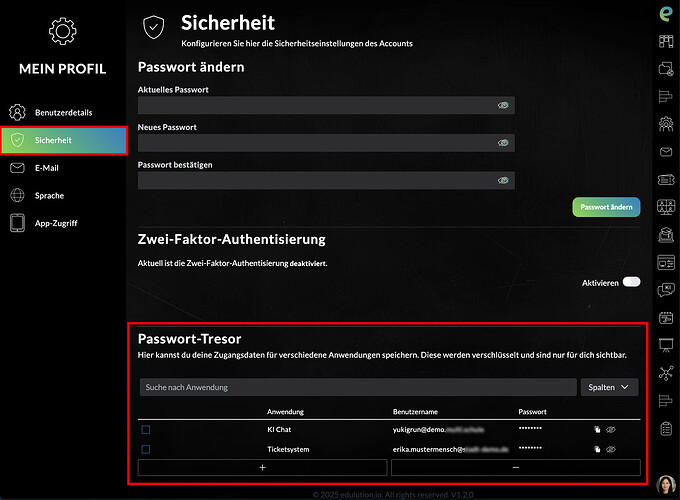
Task: Click the erika.mustermensch username cell
Action: tap(451, 449)
